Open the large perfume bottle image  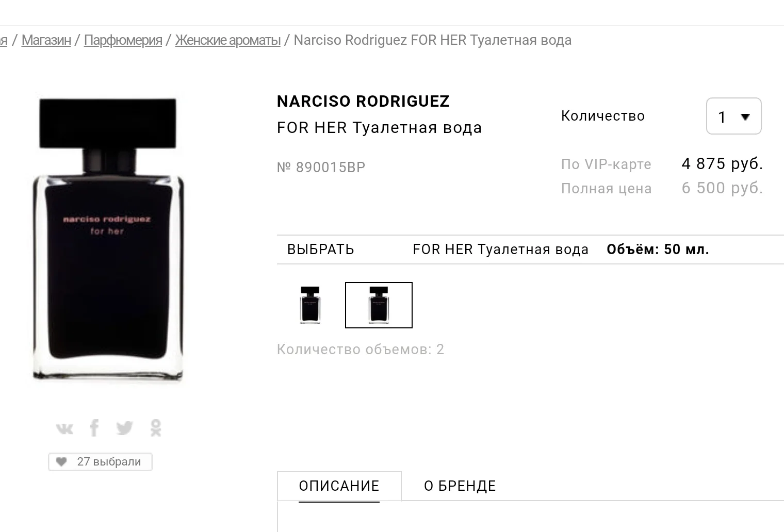(108, 240)
